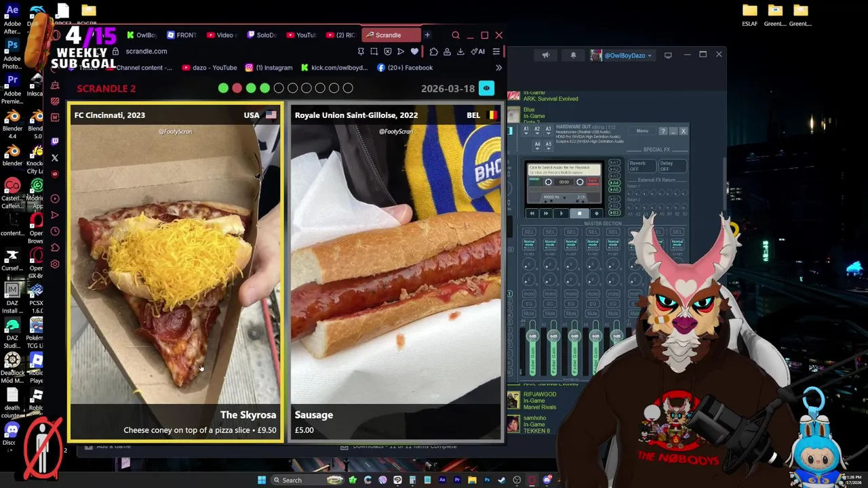The image size is (868, 488).
Task: Open the A3 hardware out dropdown in Voicemeeter
Action: [x=548, y=130]
